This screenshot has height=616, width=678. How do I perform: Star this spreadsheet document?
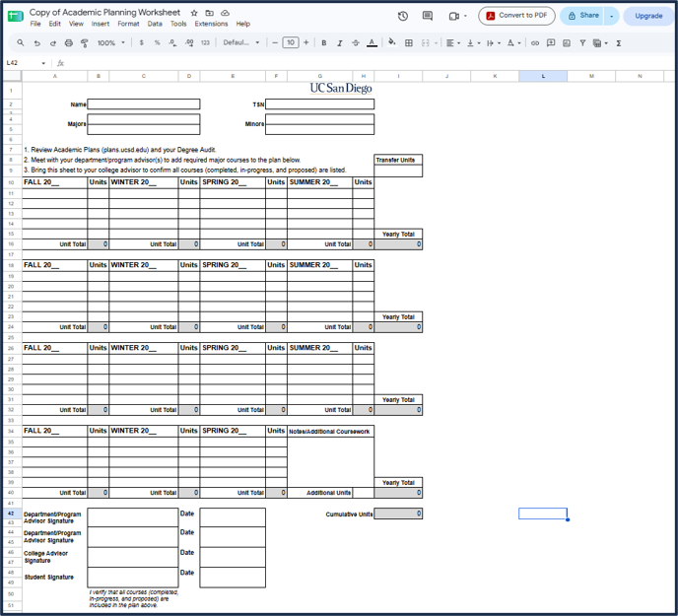(x=194, y=13)
